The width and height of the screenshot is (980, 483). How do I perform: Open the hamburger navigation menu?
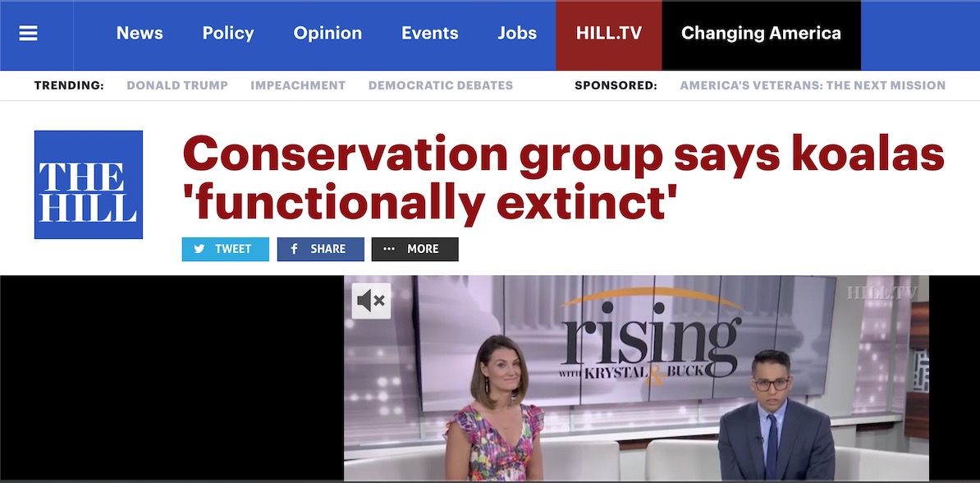[29, 33]
